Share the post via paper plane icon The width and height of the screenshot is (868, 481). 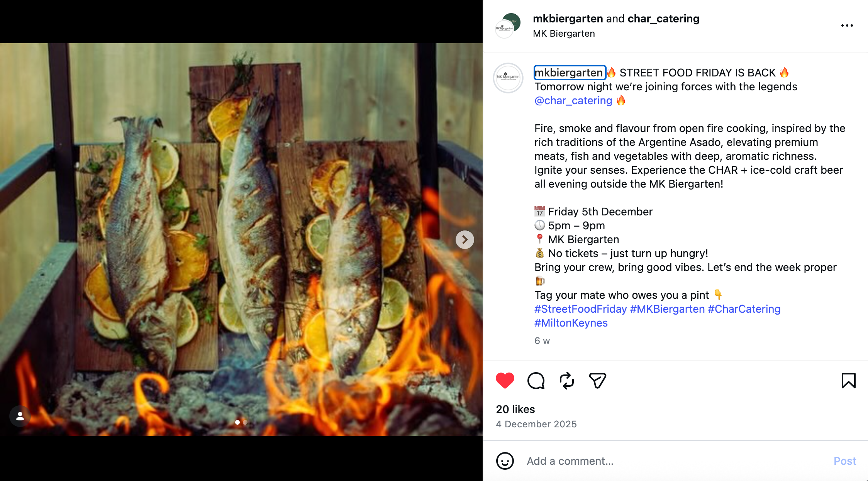[597, 381]
